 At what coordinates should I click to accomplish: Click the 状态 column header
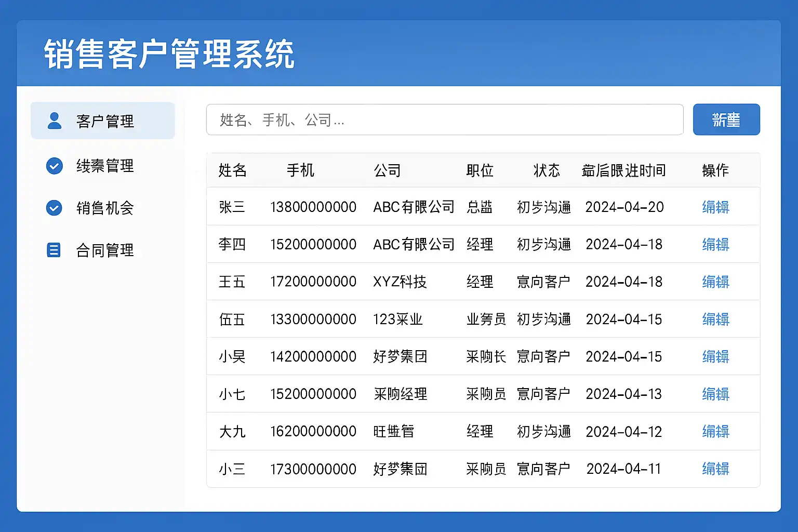click(547, 170)
